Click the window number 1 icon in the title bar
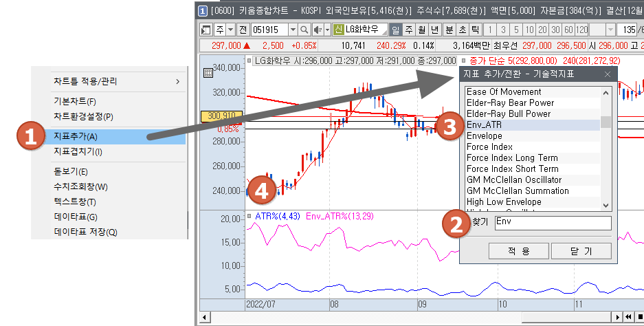 coord(203,10)
